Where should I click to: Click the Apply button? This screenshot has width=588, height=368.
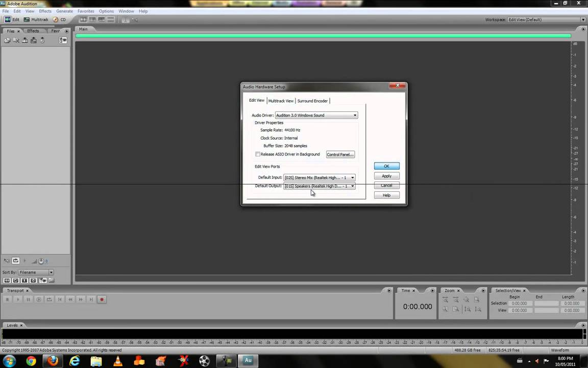[x=386, y=176]
